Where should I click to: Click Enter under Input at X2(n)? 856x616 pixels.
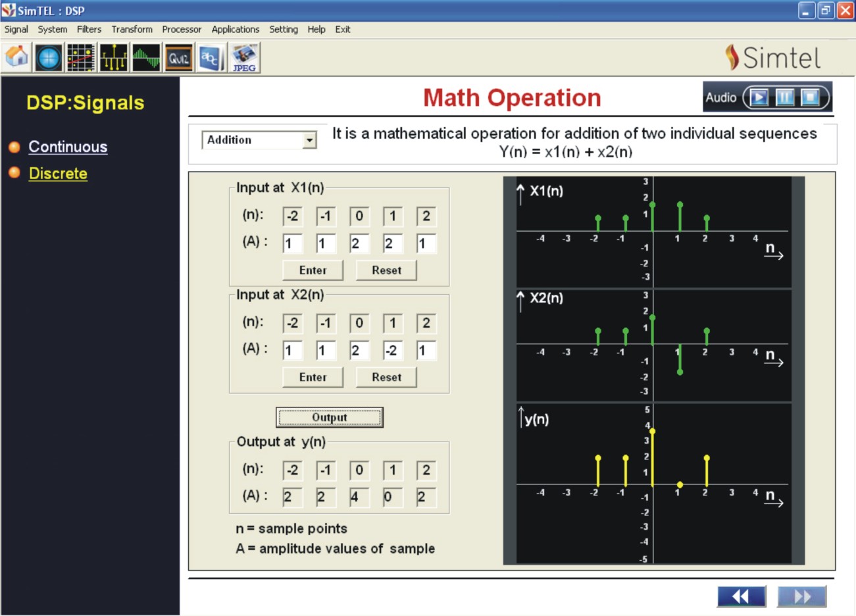tap(313, 378)
